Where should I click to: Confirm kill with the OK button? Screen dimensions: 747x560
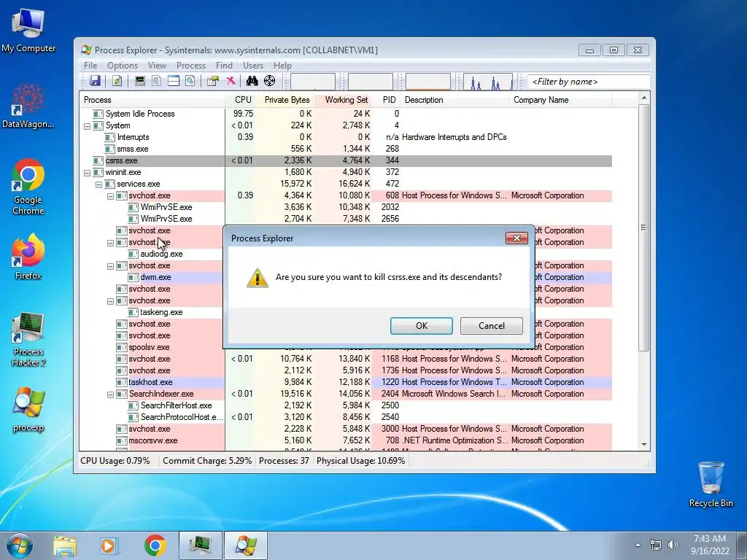(422, 326)
